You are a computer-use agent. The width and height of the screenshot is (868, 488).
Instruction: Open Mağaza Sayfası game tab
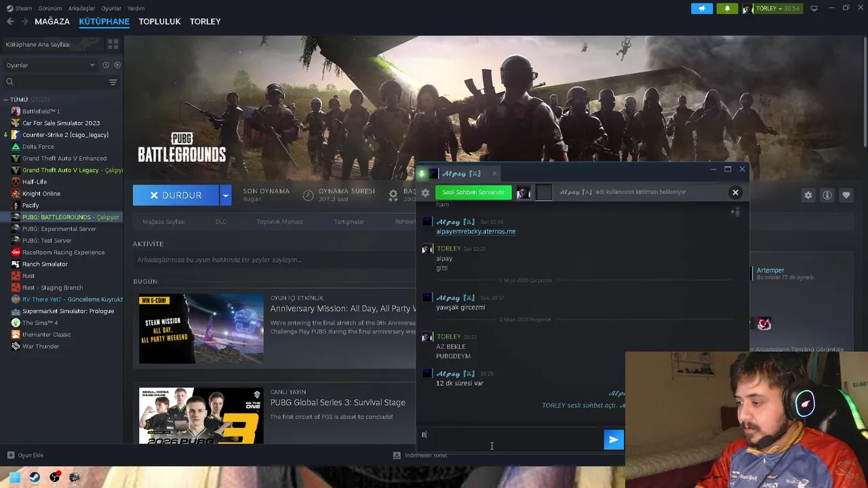pos(163,222)
